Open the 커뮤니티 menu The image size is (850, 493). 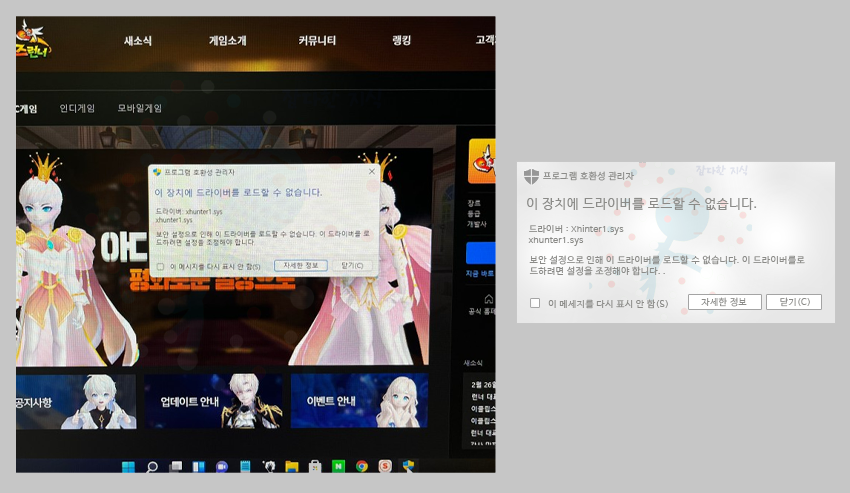[317, 41]
